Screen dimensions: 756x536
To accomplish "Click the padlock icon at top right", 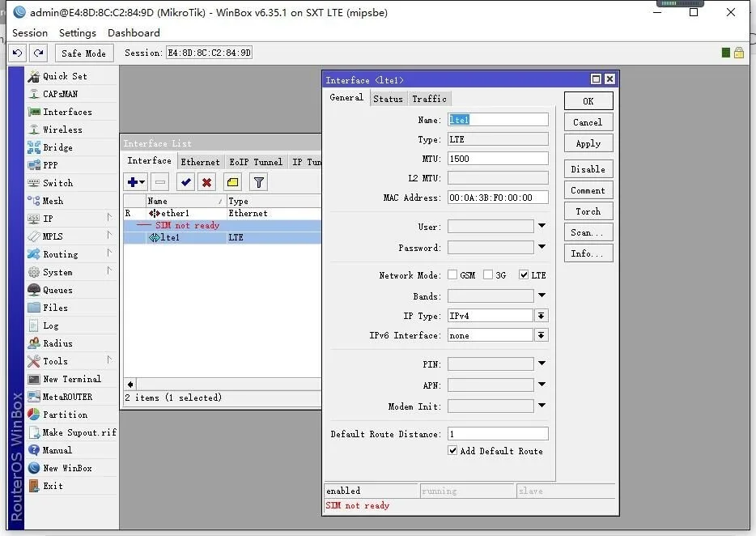I will click(739, 53).
